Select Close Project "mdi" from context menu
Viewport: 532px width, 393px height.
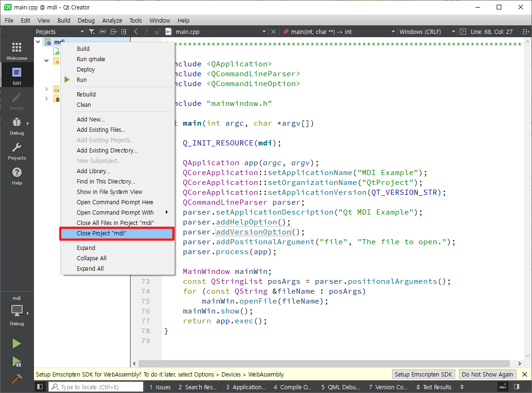pos(117,233)
